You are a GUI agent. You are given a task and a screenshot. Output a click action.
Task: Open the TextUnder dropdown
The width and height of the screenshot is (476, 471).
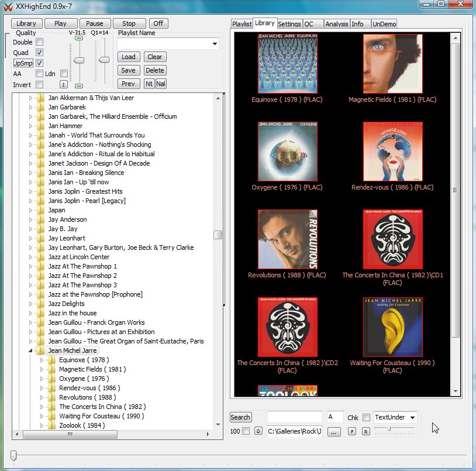tap(413, 417)
